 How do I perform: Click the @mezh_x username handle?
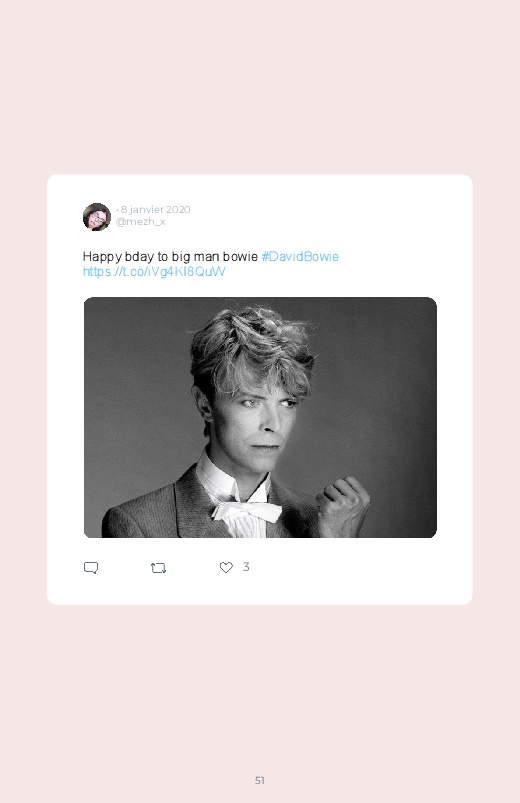140,221
